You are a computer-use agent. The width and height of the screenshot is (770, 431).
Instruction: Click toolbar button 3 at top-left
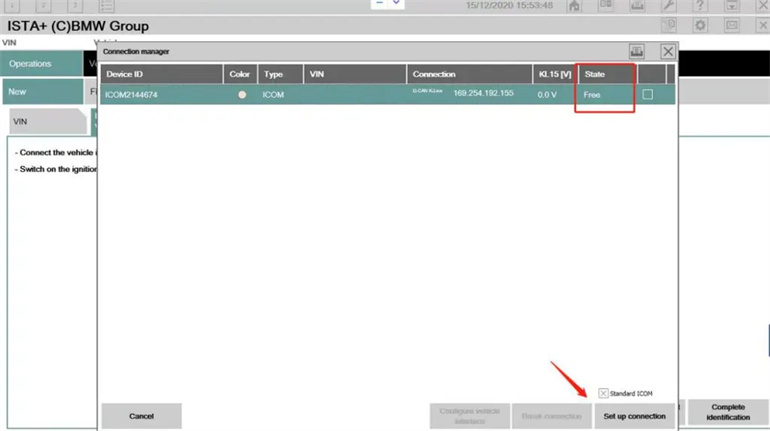[x=75, y=5]
